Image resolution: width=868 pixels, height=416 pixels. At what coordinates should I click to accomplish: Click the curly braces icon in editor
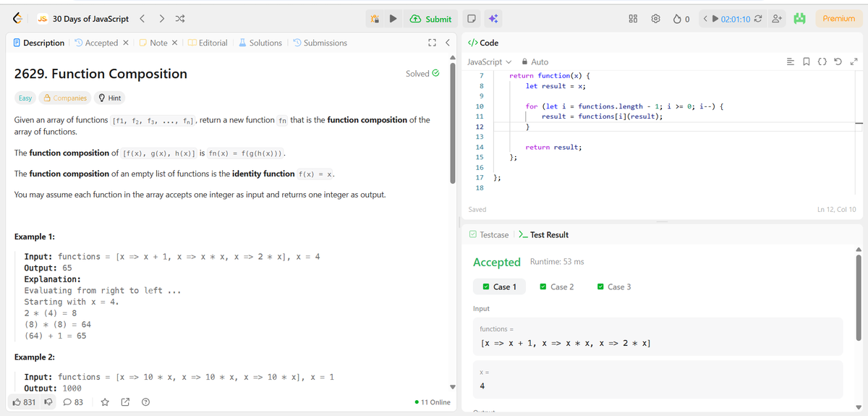pyautogui.click(x=824, y=62)
